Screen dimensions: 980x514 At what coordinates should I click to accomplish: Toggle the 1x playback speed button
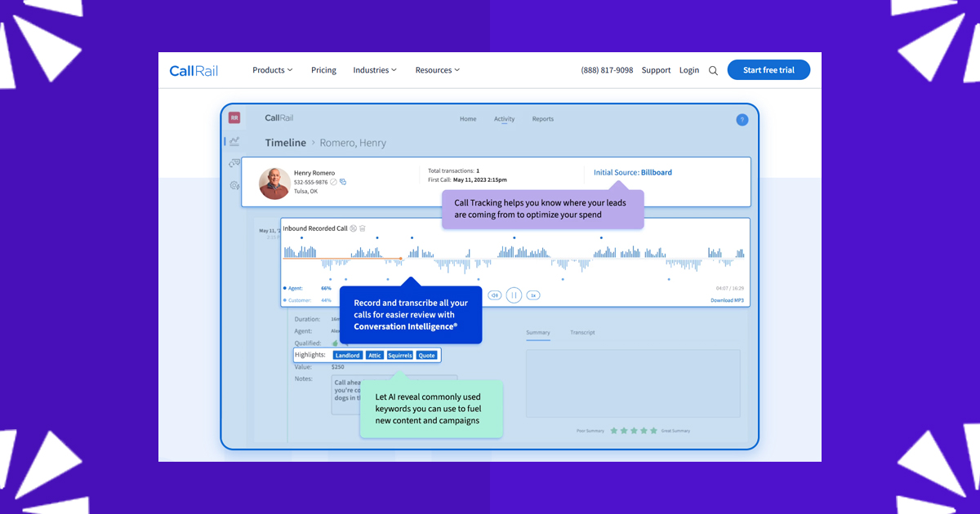[533, 295]
